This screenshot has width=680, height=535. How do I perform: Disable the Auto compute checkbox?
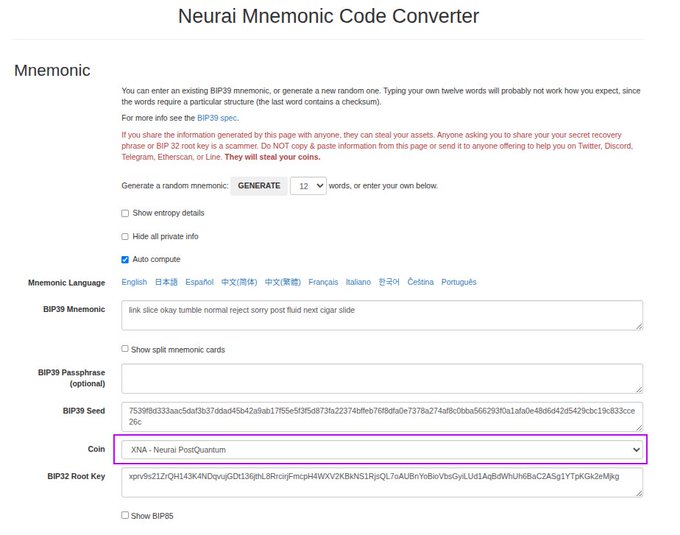125,260
